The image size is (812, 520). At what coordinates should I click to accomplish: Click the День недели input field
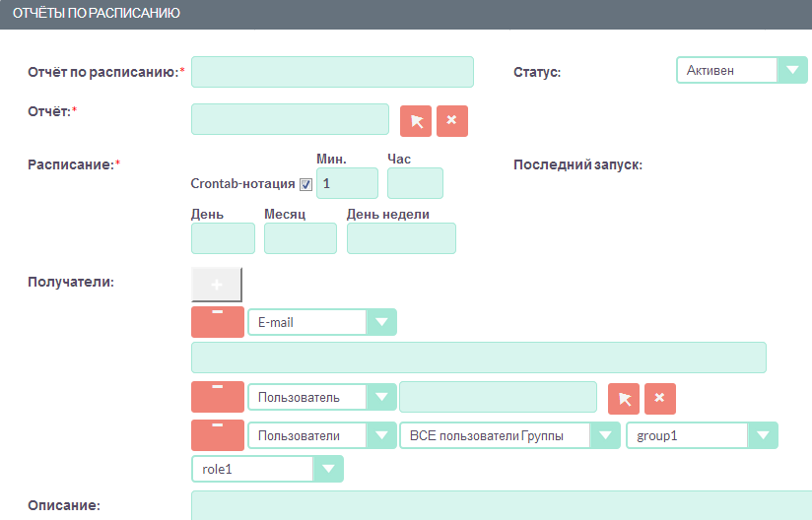click(x=401, y=238)
